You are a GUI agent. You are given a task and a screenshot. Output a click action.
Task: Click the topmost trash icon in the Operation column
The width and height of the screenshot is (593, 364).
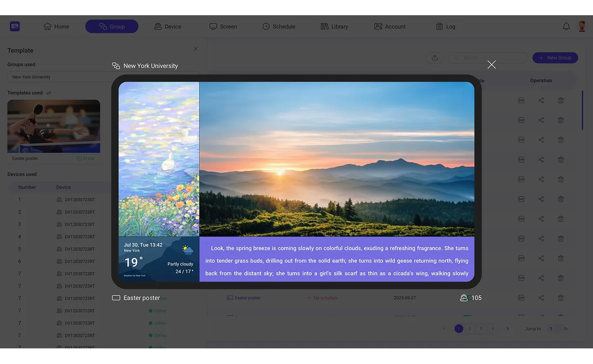point(560,100)
